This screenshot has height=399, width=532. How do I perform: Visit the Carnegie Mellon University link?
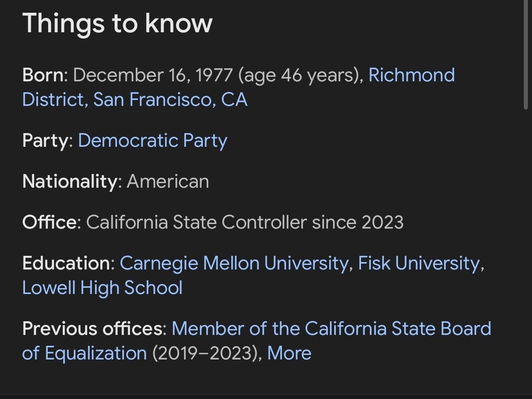(x=234, y=264)
